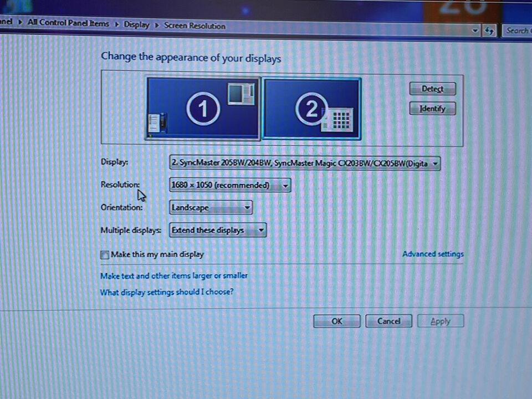Image resolution: width=532 pixels, height=399 pixels.
Task: Open the address bar history dropdown arrow
Action: click(475, 30)
